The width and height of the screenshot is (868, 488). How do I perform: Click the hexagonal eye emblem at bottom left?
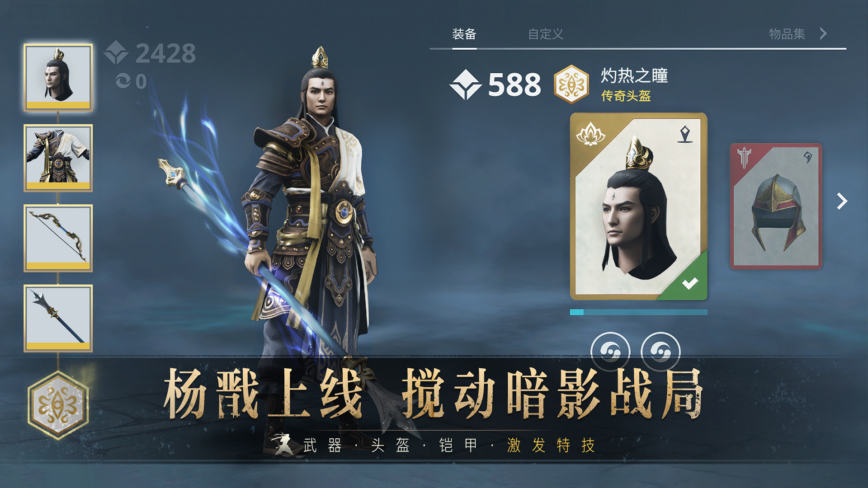58,404
